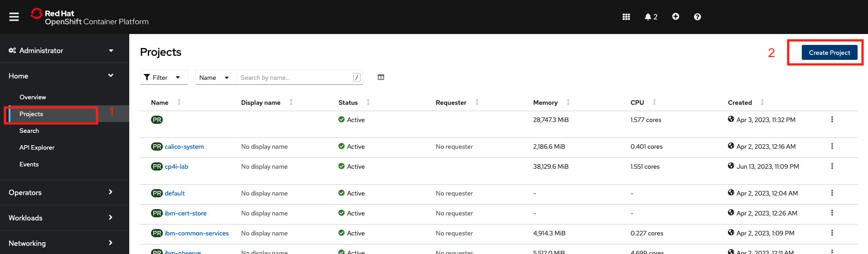
Task: Open the application launcher grid icon
Action: pyautogui.click(x=626, y=17)
